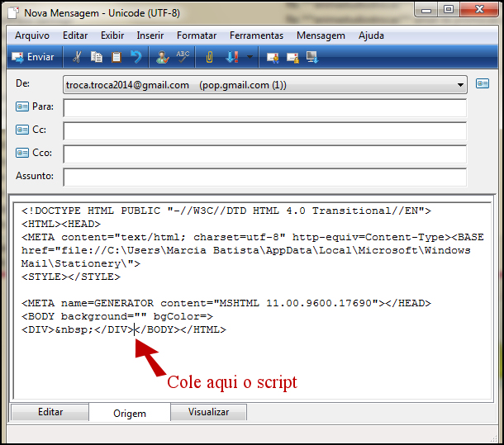Click the Paste clipboard icon
The image size is (504, 445).
[x=116, y=57]
